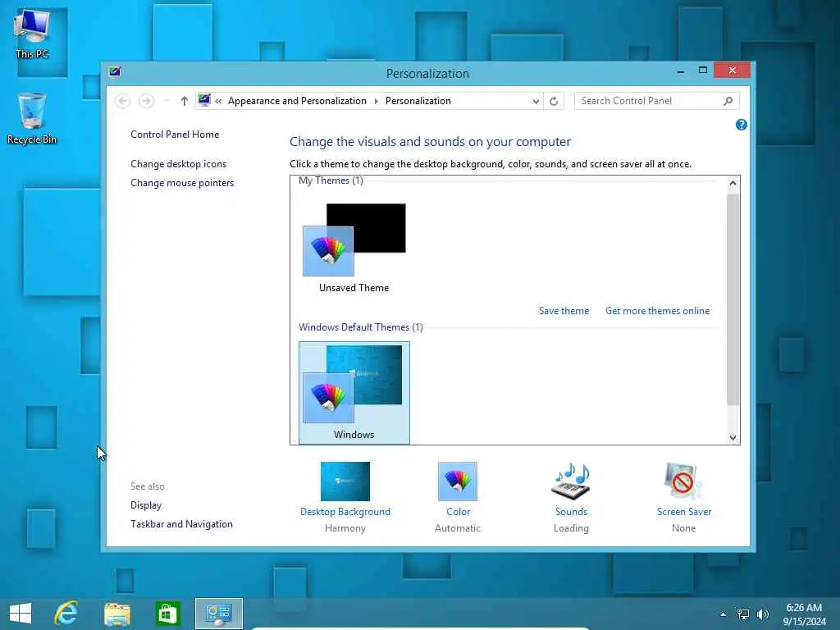Click Appearance and Personalization breadcrumb
Viewport: 840px width, 630px height.
tap(297, 101)
